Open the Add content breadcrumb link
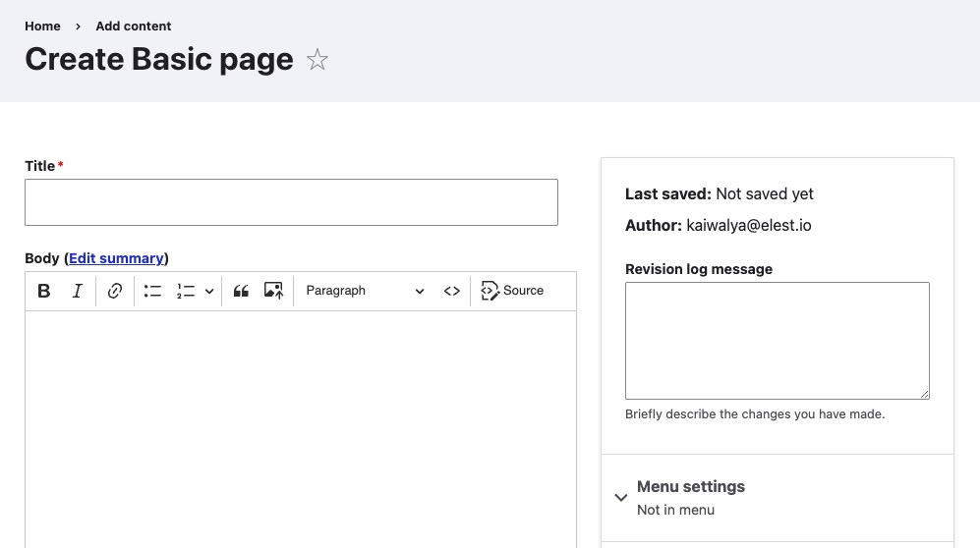 point(133,27)
